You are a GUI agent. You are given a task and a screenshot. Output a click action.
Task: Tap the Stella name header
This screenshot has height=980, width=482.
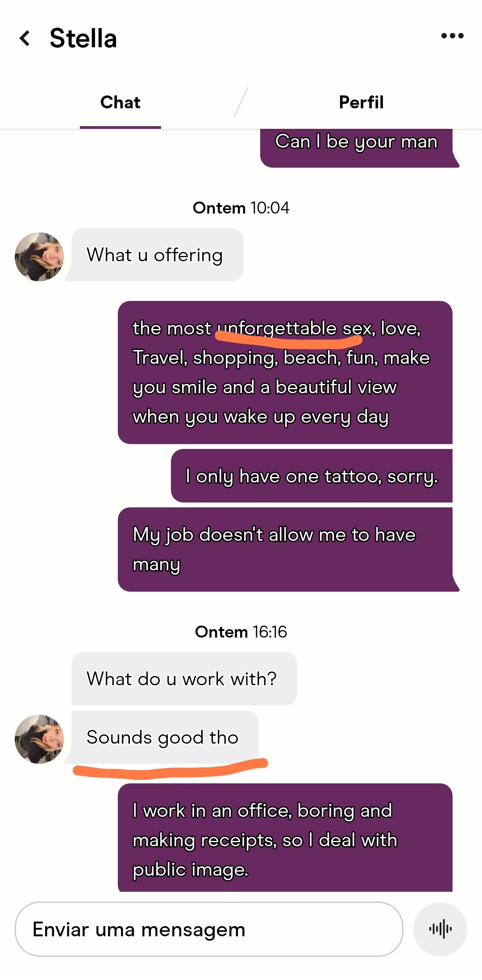pyautogui.click(x=83, y=38)
